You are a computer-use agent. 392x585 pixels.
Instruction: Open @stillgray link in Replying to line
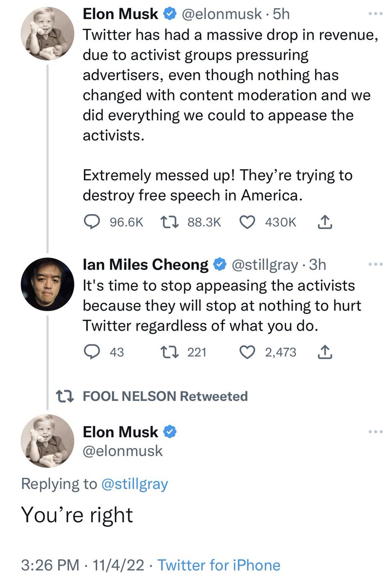point(135,484)
